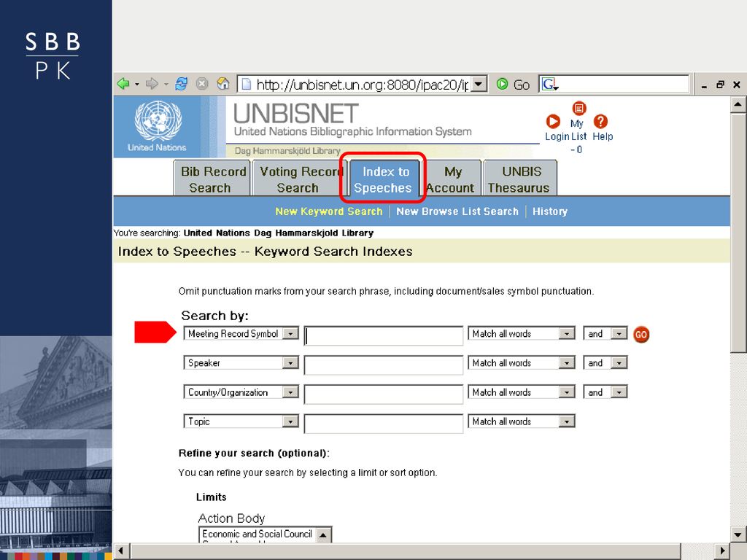Image resolution: width=747 pixels, height=560 pixels.
Task: Switch to the Voting Record Search tab
Action: click(x=300, y=179)
